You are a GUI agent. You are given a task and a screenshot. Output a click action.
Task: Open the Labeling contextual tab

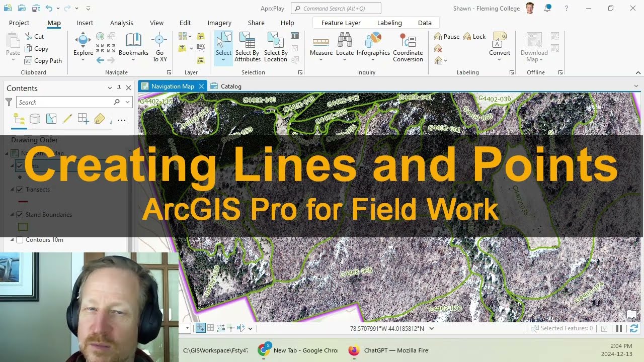389,23
